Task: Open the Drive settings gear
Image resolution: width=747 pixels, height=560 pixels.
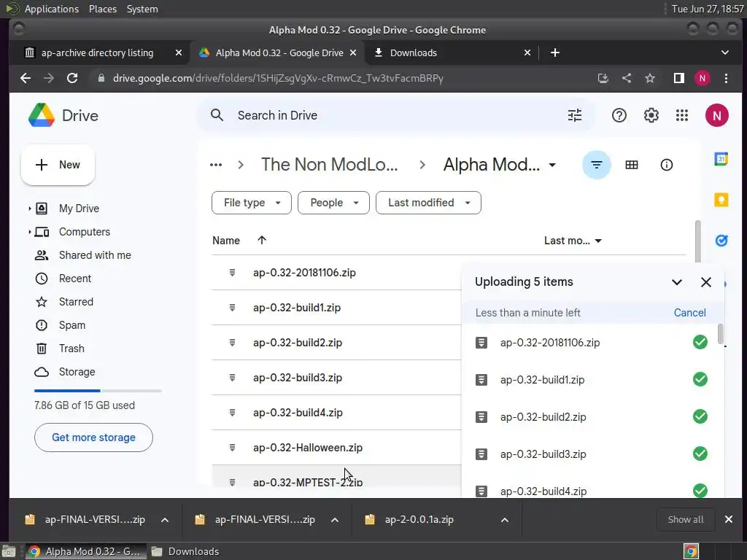Action: click(x=651, y=115)
